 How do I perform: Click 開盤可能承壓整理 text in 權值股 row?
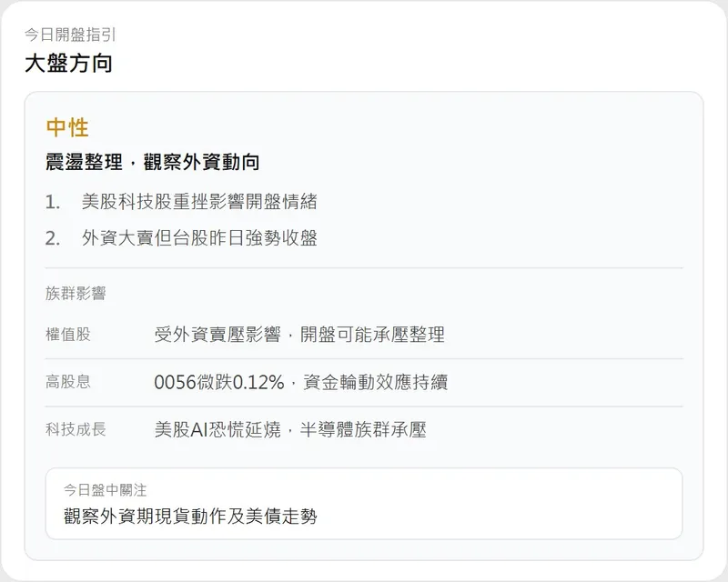pyautogui.click(x=372, y=335)
